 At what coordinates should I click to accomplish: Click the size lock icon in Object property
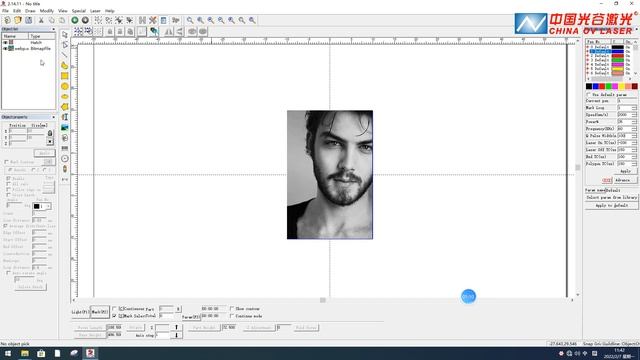(x=50, y=133)
